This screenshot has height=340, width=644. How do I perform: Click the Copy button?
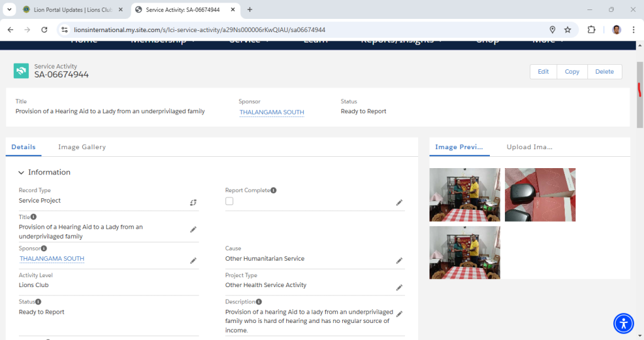[x=572, y=72]
